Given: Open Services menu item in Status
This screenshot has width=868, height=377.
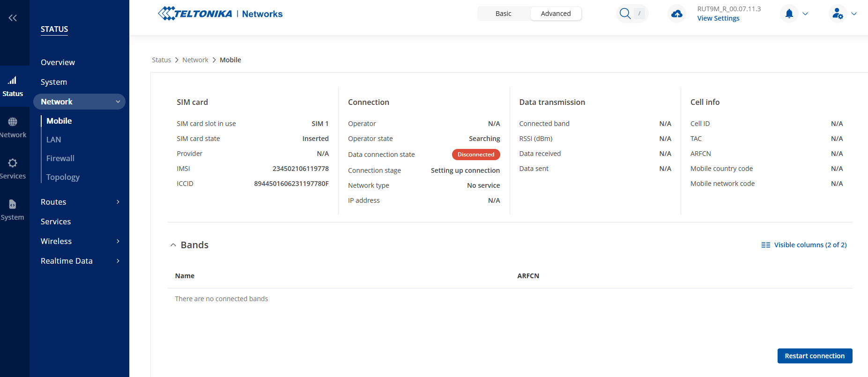Looking at the screenshot, I should (56, 222).
